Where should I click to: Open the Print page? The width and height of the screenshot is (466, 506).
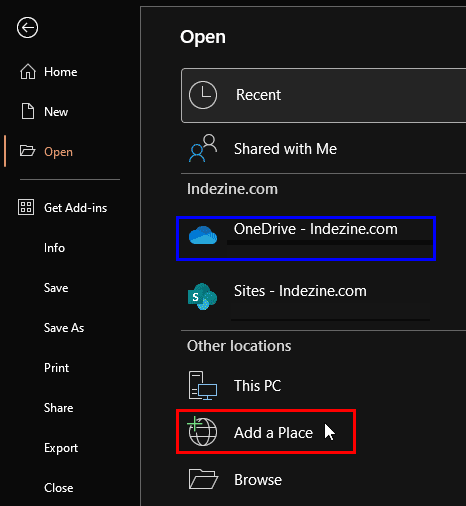(x=57, y=368)
